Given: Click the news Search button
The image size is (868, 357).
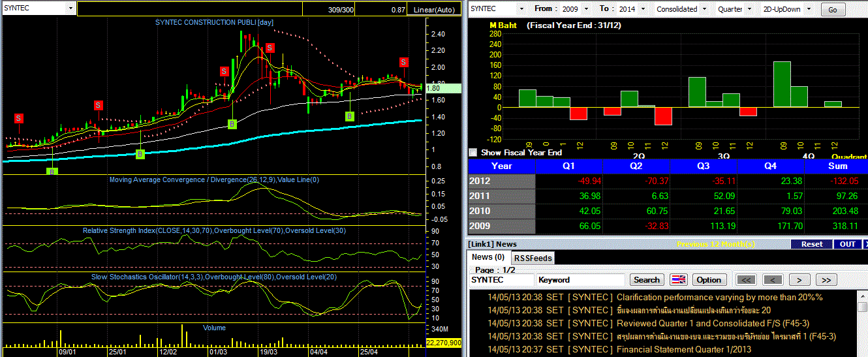Looking at the screenshot, I should pos(647,279).
